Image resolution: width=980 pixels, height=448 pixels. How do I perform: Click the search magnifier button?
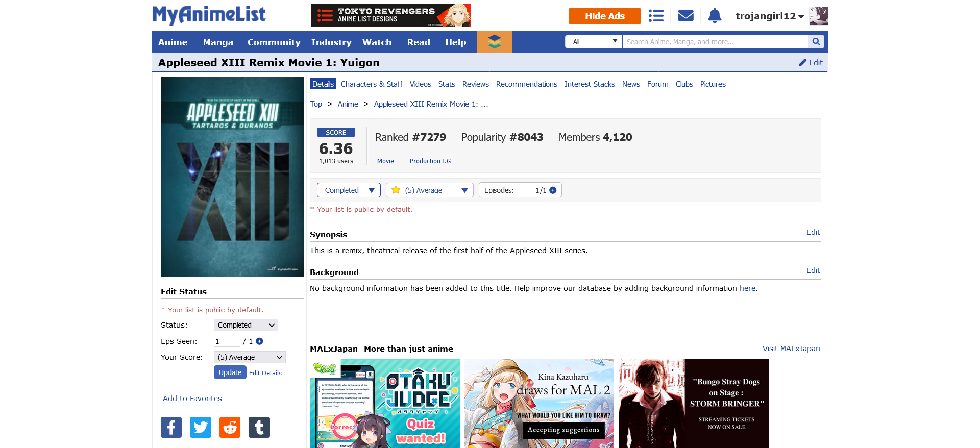816,42
